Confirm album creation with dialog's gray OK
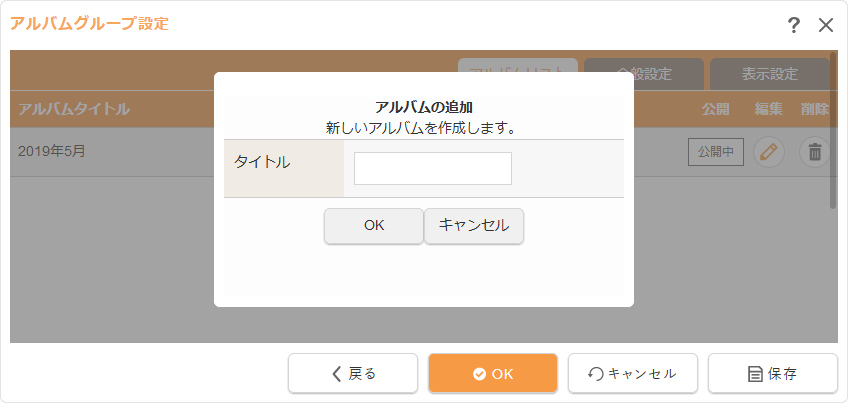This screenshot has width=848, height=403. pos(374,226)
